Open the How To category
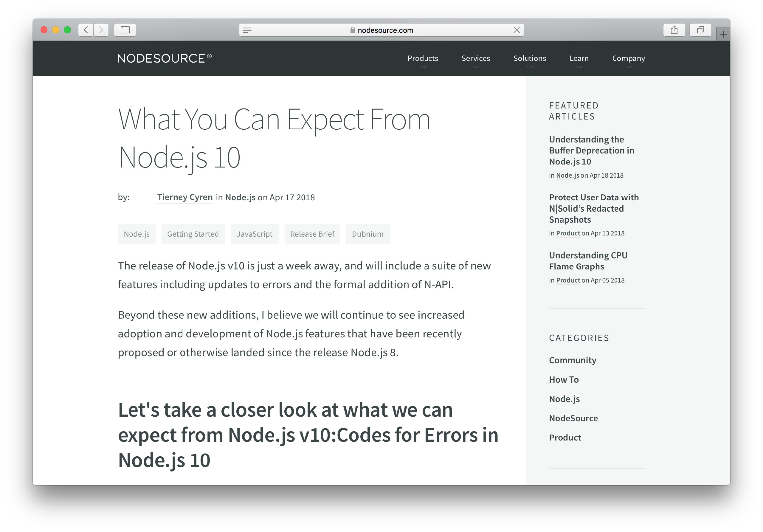 564,379
